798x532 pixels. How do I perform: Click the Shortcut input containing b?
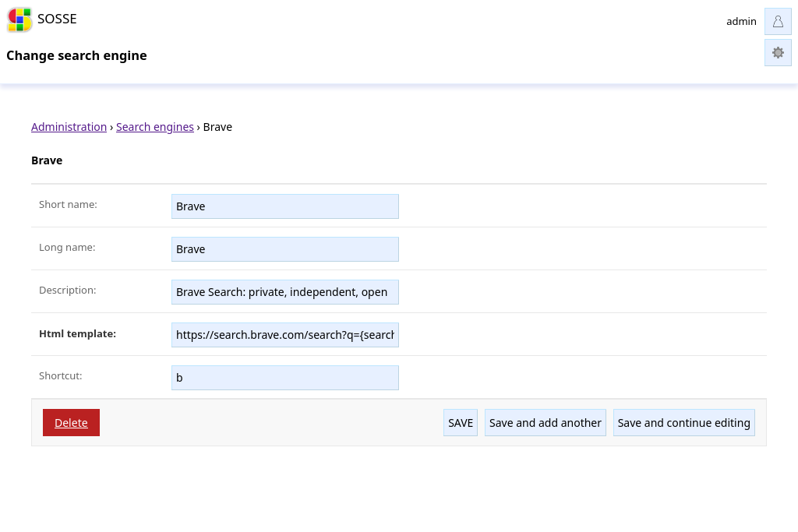[285, 377]
